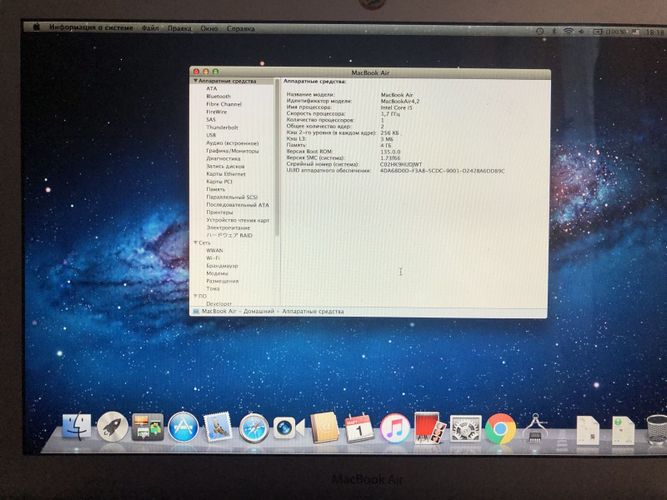
Task: Select "Последовательный ATA" in sidebar
Action: point(237,205)
